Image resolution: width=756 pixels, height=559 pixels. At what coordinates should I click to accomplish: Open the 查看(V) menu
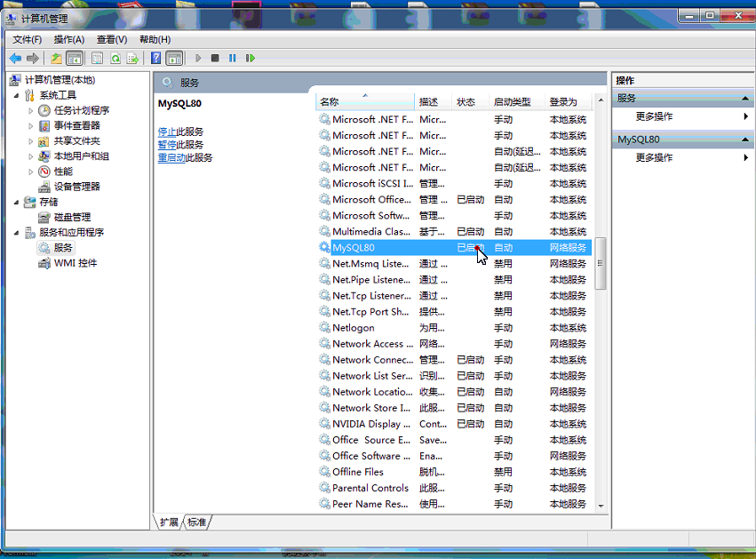pos(112,40)
